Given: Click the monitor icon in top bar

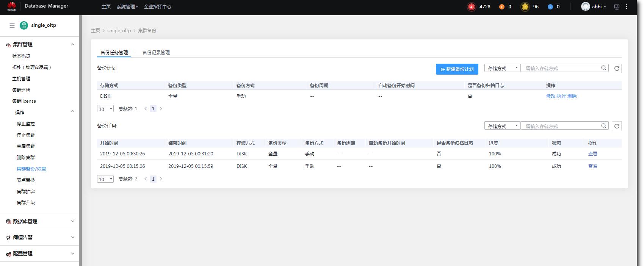Looking at the screenshot, I should (617, 7).
